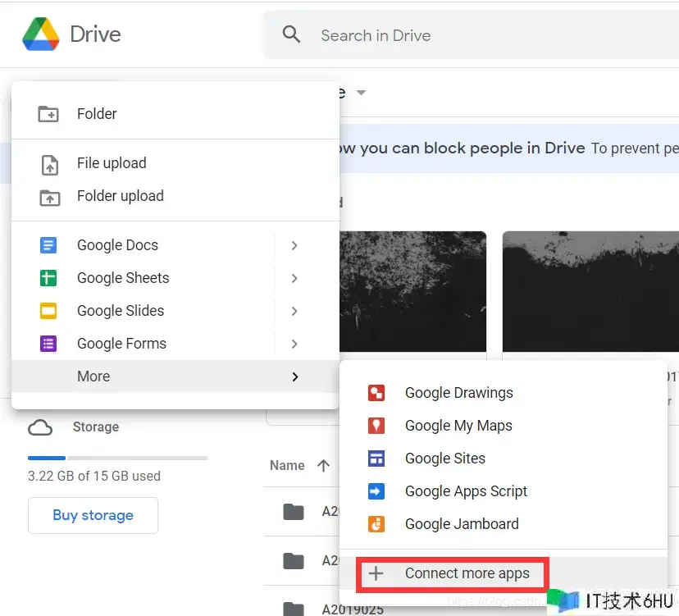Open the More menu entry
The width and height of the screenshot is (679, 616).
(175, 376)
